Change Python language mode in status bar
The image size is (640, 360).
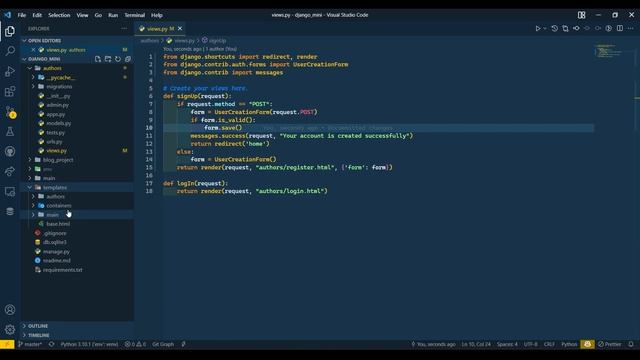pyautogui.click(x=569, y=344)
